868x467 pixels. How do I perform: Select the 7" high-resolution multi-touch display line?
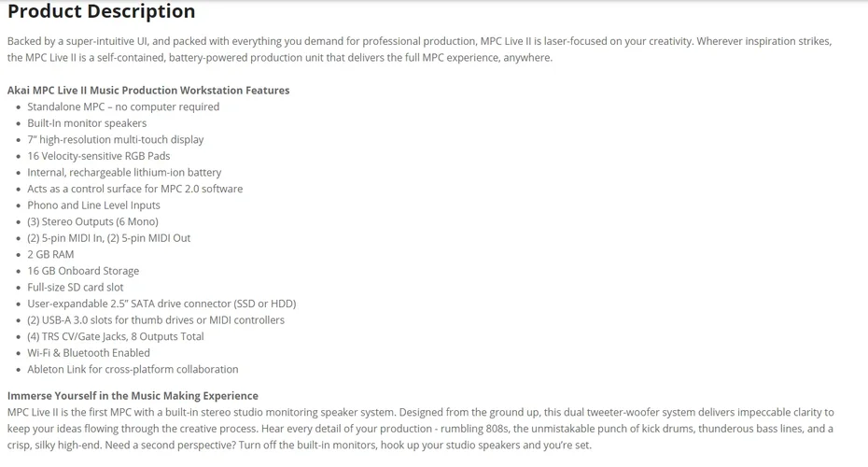point(115,139)
